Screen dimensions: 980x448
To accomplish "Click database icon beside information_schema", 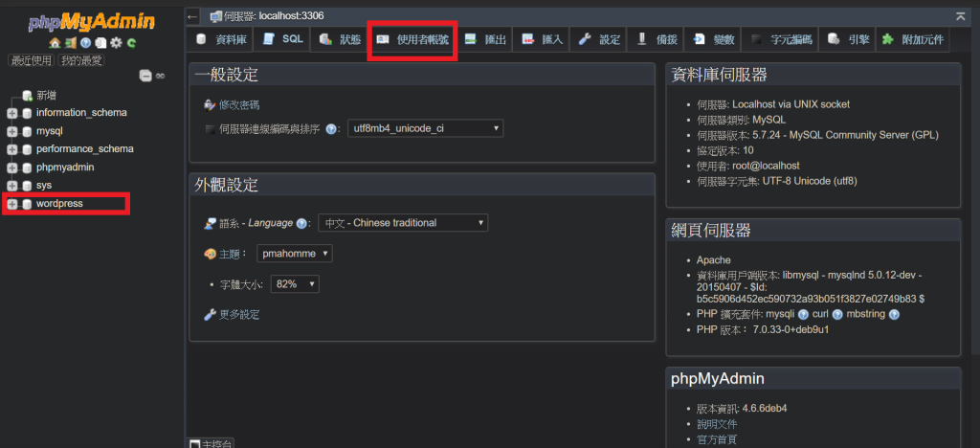I will [27, 114].
